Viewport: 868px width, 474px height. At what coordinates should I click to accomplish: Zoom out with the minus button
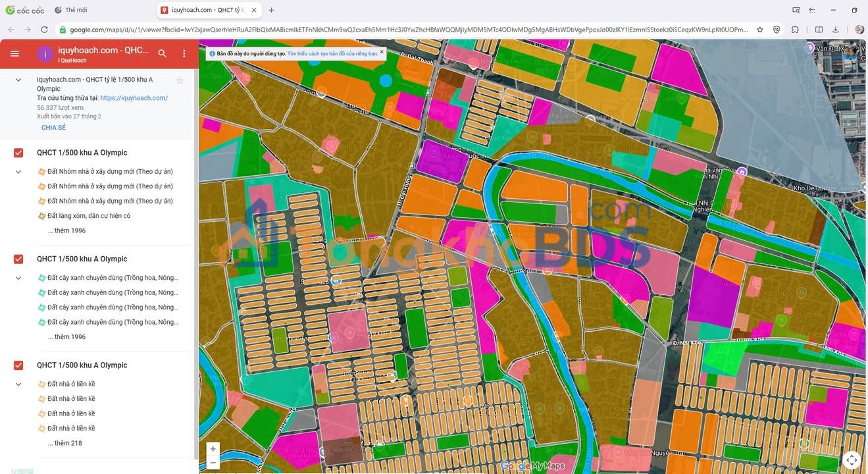tap(213, 463)
